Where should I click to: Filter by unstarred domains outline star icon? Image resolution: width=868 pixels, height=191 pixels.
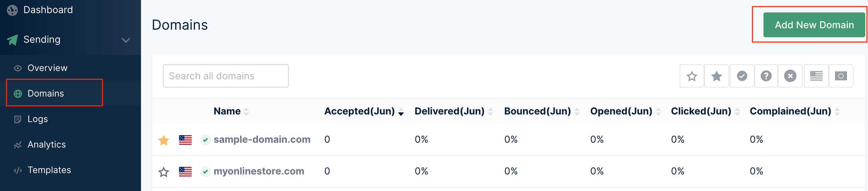(x=692, y=76)
